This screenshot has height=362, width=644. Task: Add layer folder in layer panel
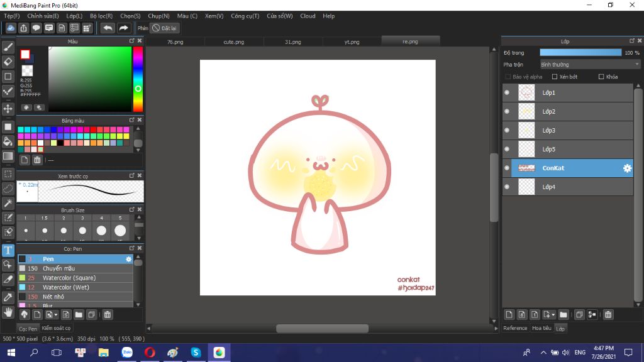click(x=563, y=314)
